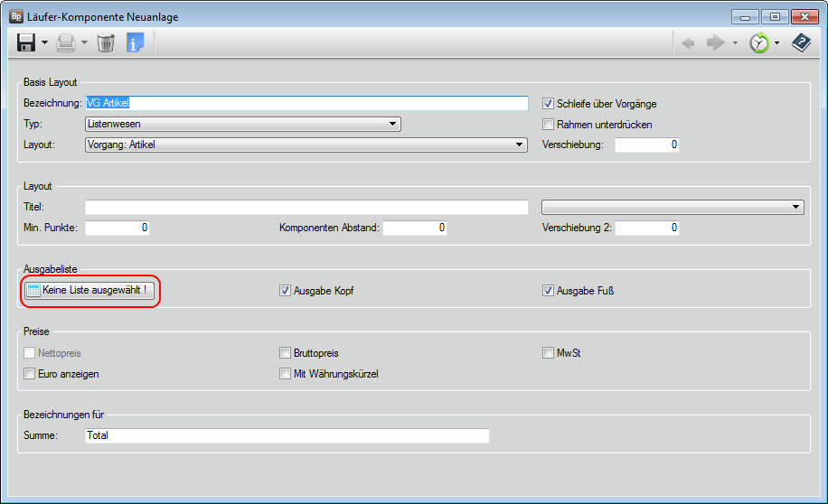Maximize the Läufer-Komponente Neuanlage window

[x=775, y=17]
